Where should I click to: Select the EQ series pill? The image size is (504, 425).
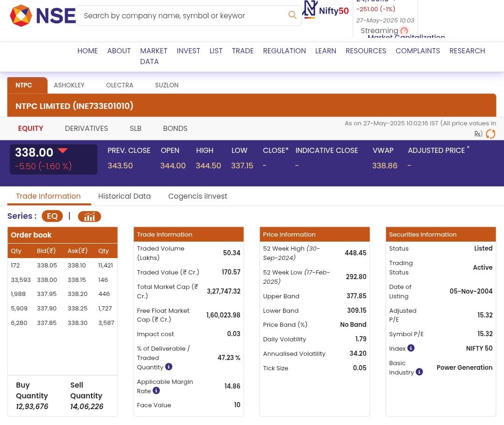[52, 216]
